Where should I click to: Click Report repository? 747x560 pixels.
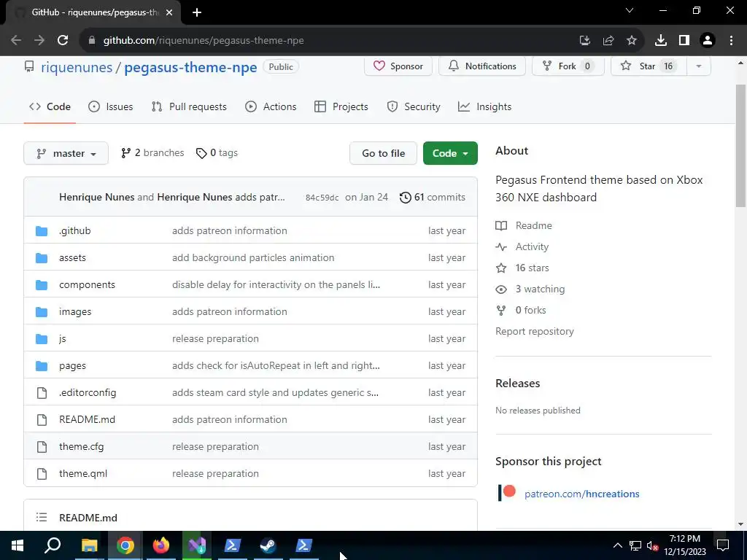535,332
